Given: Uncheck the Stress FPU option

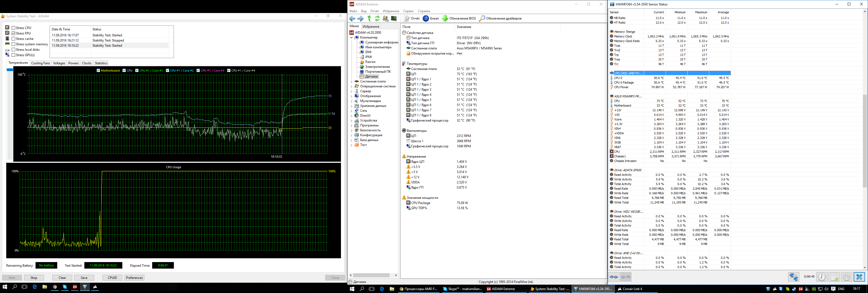Looking at the screenshot, I should 14,33.
